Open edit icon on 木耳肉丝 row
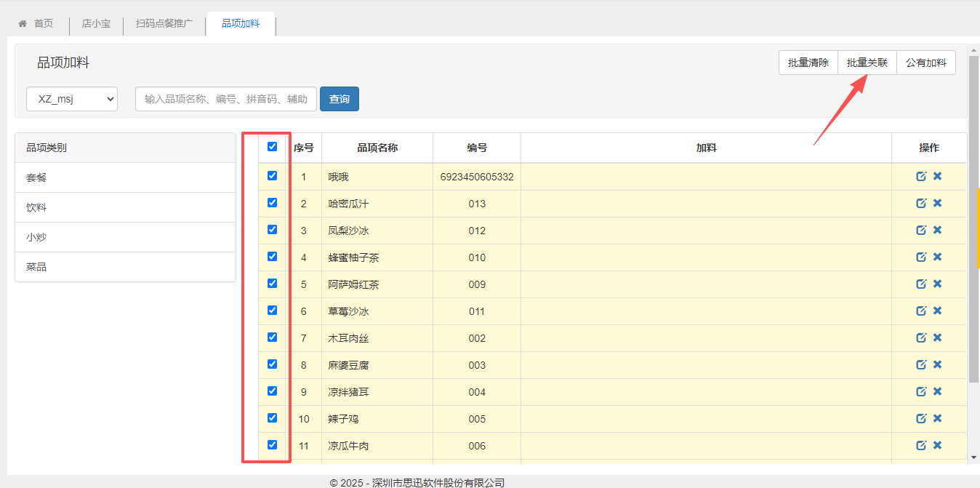Image resolution: width=980 pixels, height=488 pixels. (921, 337)
